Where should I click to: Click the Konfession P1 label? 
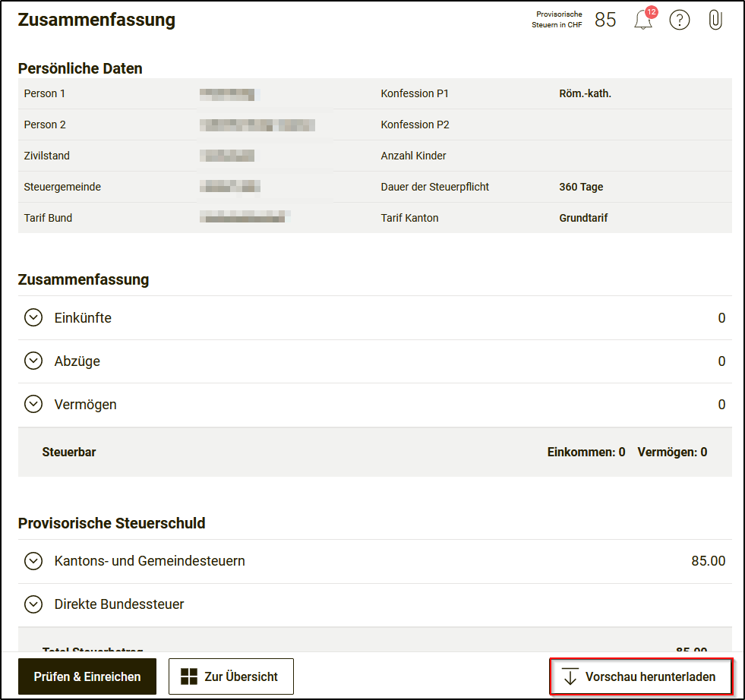415,93
